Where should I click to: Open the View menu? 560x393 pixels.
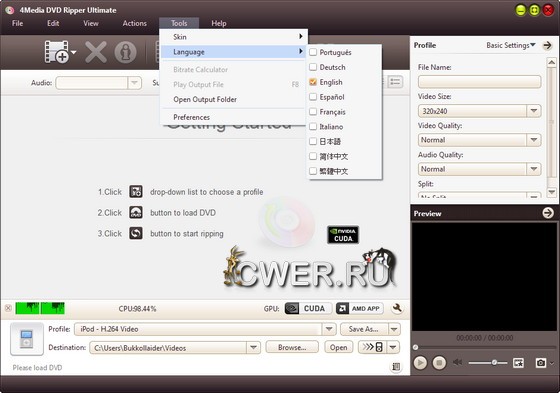[x=91, y=24]
